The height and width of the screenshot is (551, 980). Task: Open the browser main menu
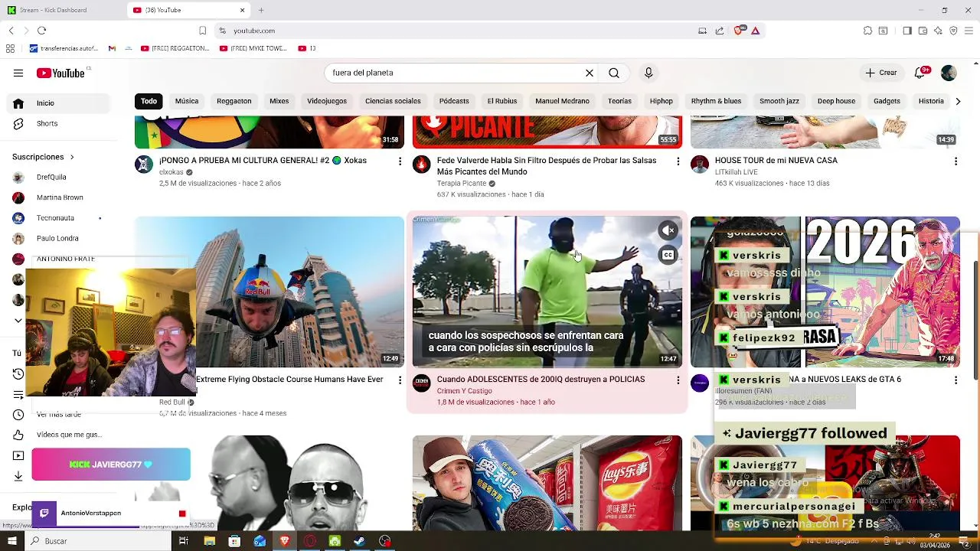pos(969,31)
